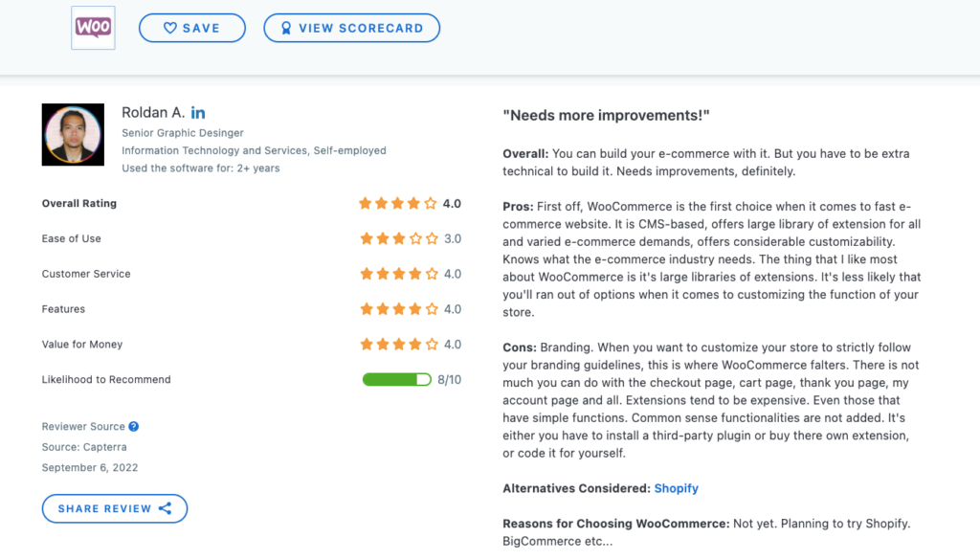Viewport: 980px width, 560px height.
Task: Open Roldan A.'s LinkedIn icon
Action: pos(198,113)
